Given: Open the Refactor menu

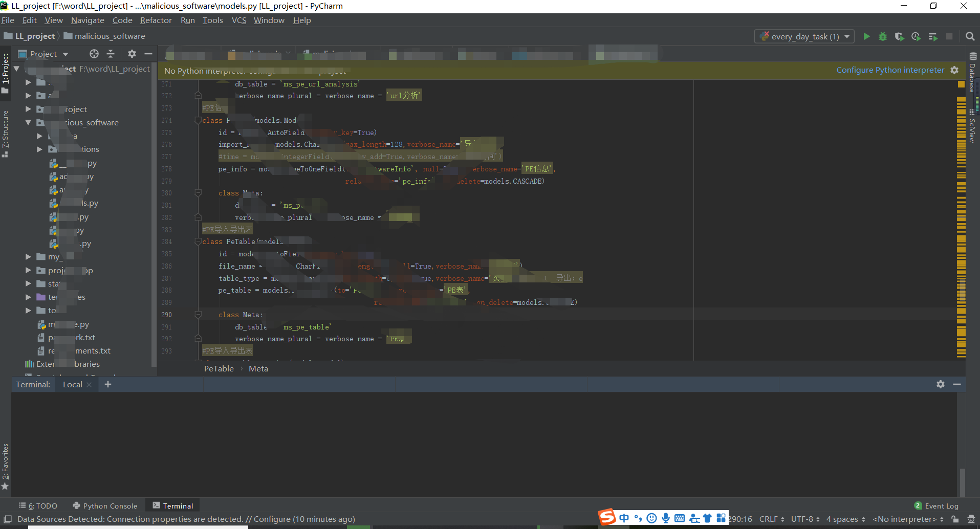Looking at the screenshot, I should tap(156, 20).
